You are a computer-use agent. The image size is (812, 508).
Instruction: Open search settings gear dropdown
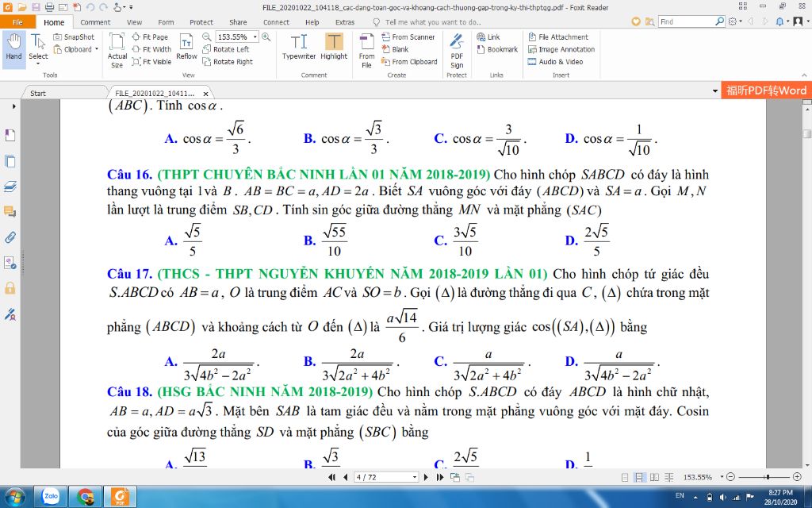[734, 21]
